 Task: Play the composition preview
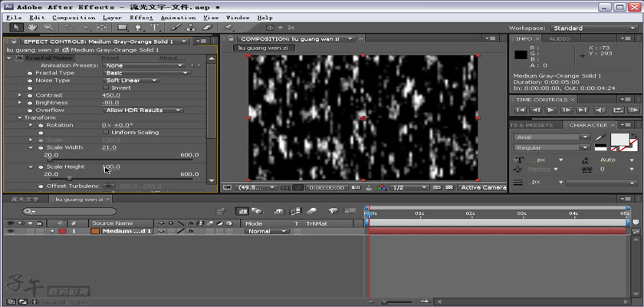(x=551, y=110)
